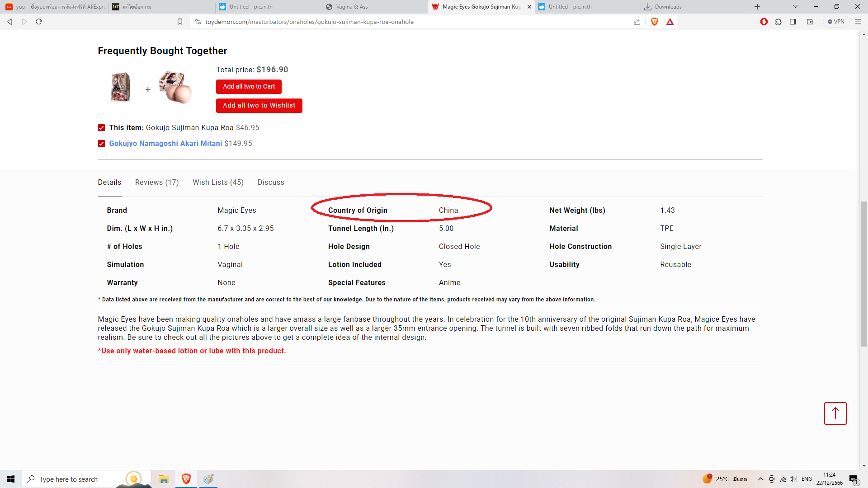Click the volume speaker tray icon
Screen dimensions: 868x488
click(793, 479)
